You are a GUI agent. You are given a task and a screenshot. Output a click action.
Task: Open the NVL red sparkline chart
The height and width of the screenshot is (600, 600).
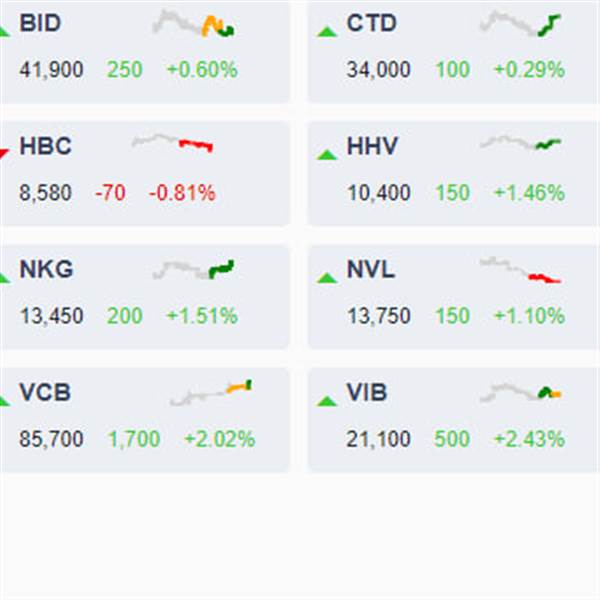point(520,270)
